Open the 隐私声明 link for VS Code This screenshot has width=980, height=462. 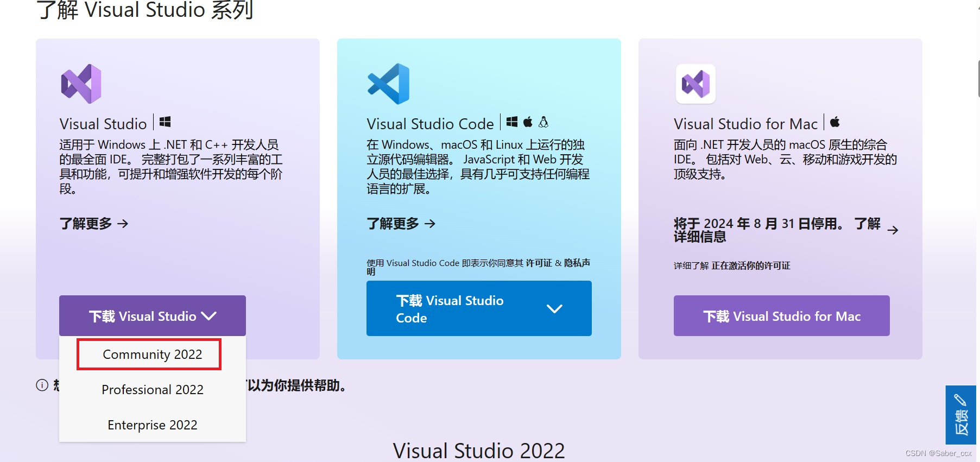[577, 263]
